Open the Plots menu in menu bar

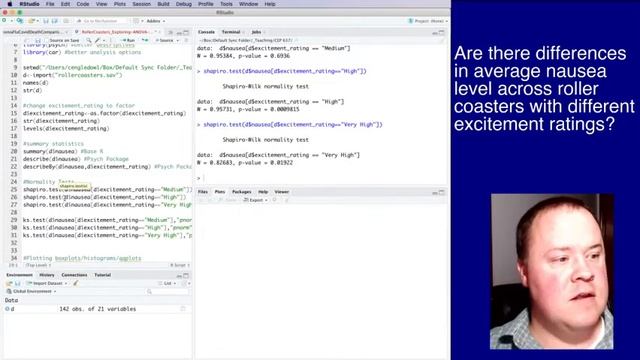point(120,4)
